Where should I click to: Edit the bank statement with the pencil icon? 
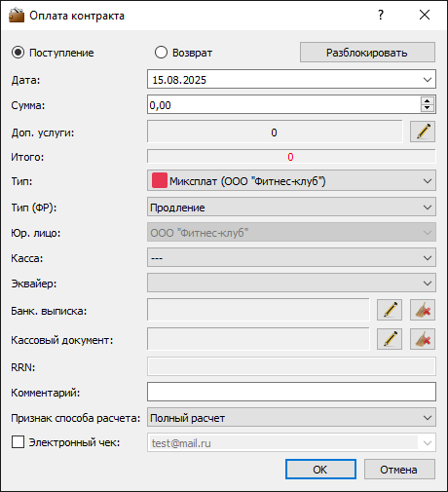390,310
